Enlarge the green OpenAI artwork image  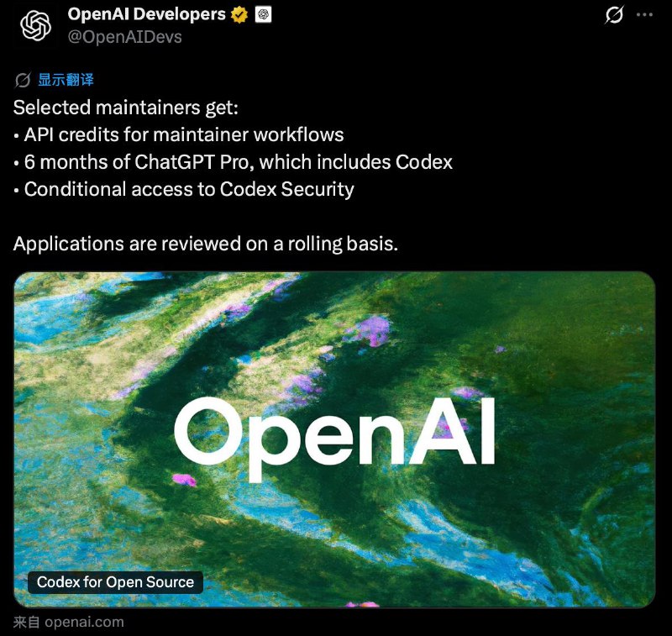click(x=336, y=336)
